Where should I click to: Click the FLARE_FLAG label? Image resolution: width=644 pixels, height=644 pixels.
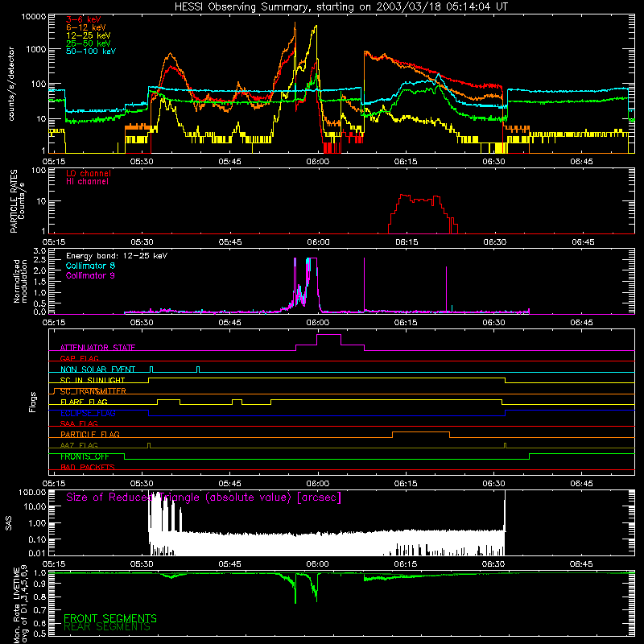84,402
